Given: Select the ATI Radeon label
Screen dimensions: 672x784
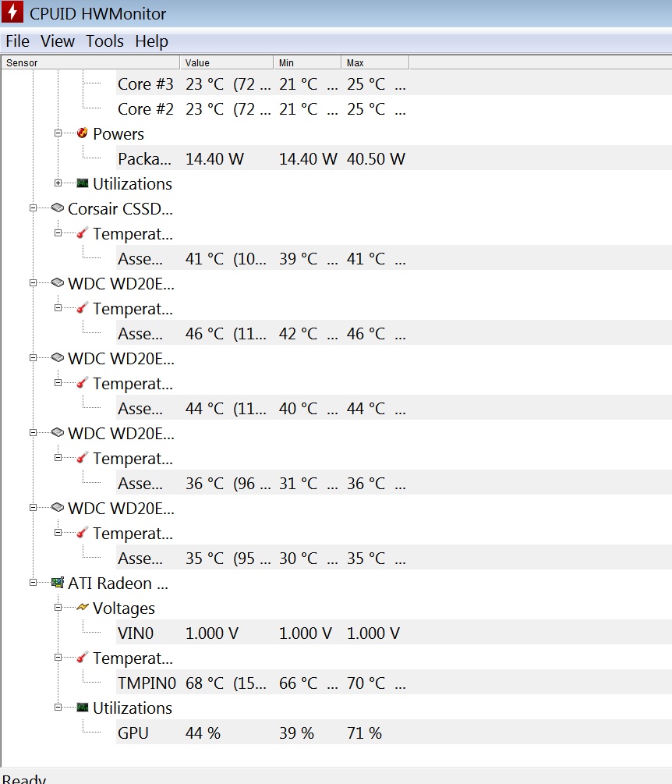Looking at the screenshot, I should pos(118,583).
